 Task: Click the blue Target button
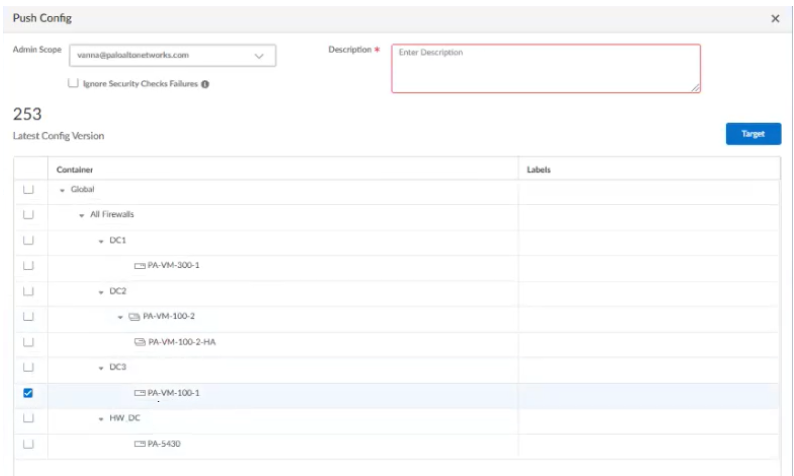(753, 134)
